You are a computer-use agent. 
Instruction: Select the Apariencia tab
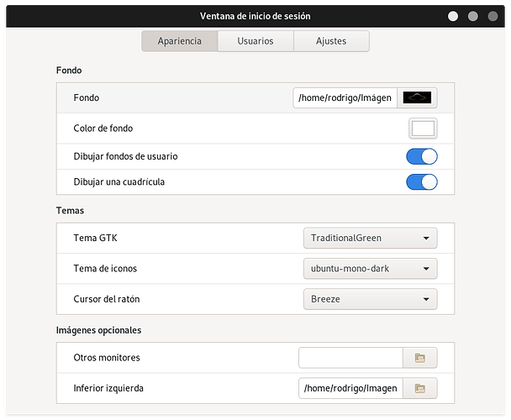point(179,41)
